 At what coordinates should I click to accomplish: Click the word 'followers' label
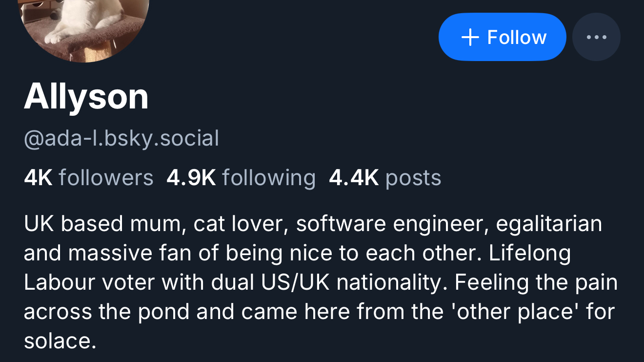tap(106, 178)
